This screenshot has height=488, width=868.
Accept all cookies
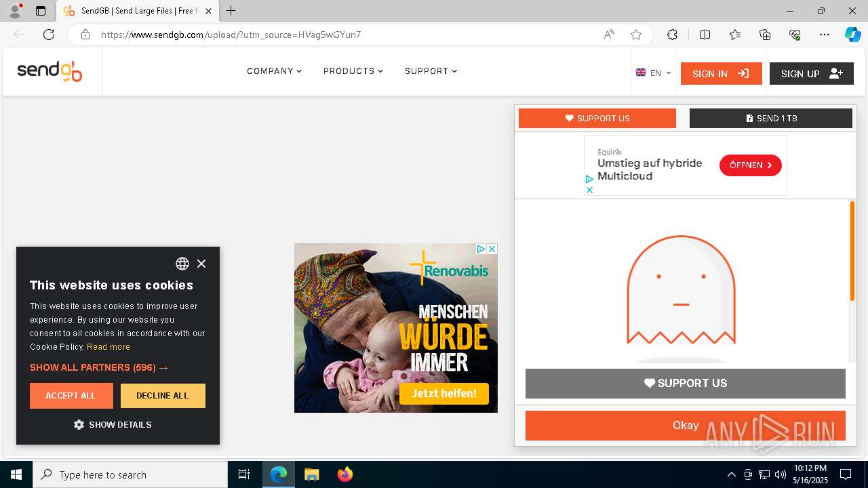[71, 396]
